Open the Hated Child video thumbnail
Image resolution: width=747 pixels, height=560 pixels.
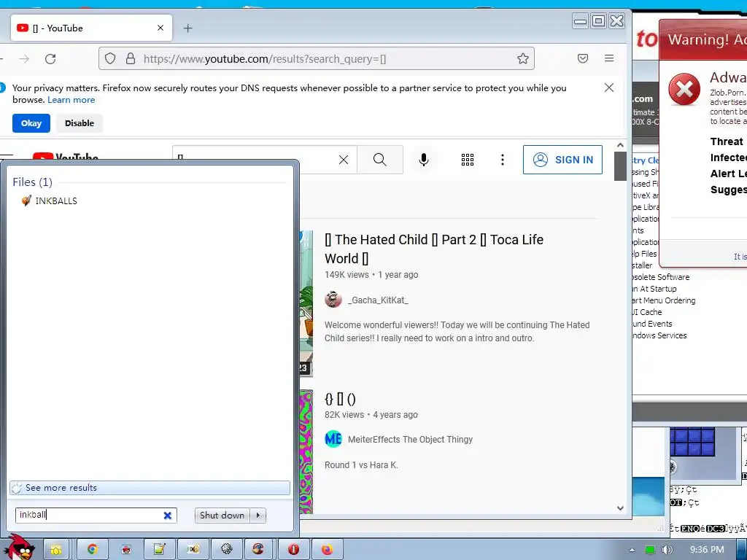click(x=306, y=303)
